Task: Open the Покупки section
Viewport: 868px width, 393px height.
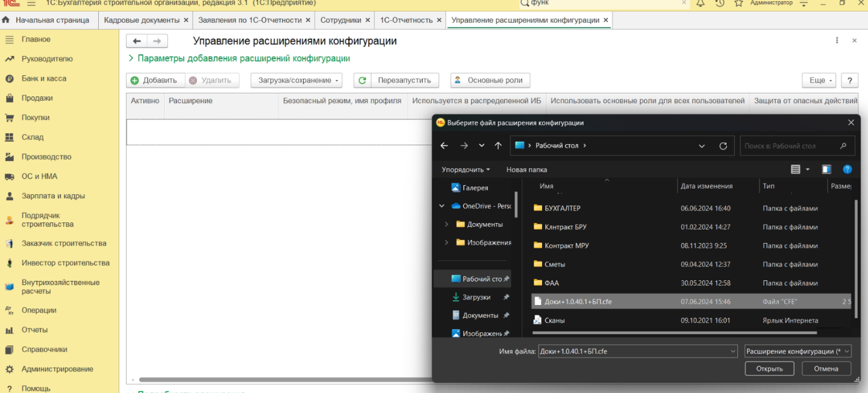Action: [x=36, y=118]
